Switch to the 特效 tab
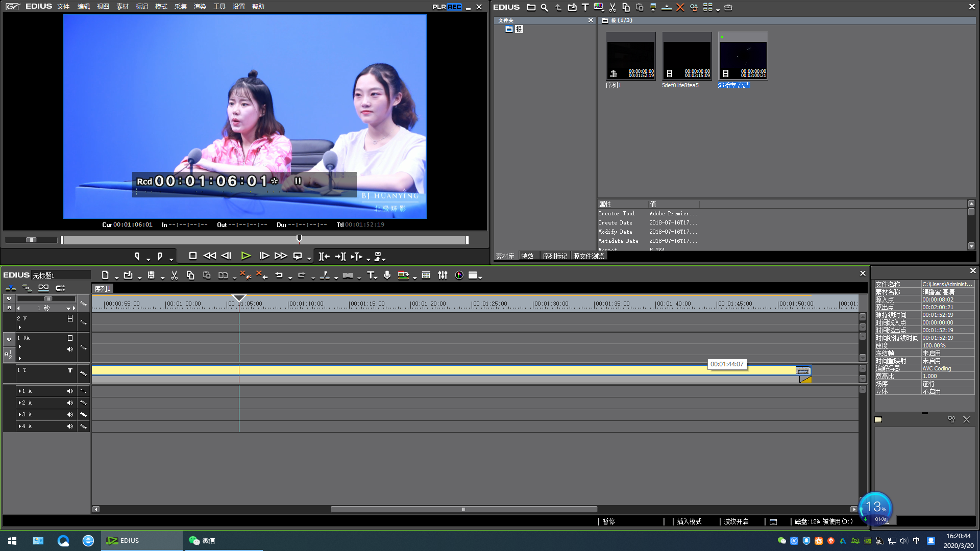 point(527,256)
